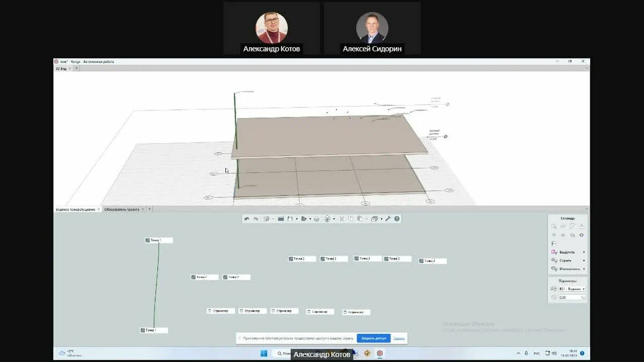Click the download-arrow icon in Команды panel

pyautogui.click(x=582, y=226)
